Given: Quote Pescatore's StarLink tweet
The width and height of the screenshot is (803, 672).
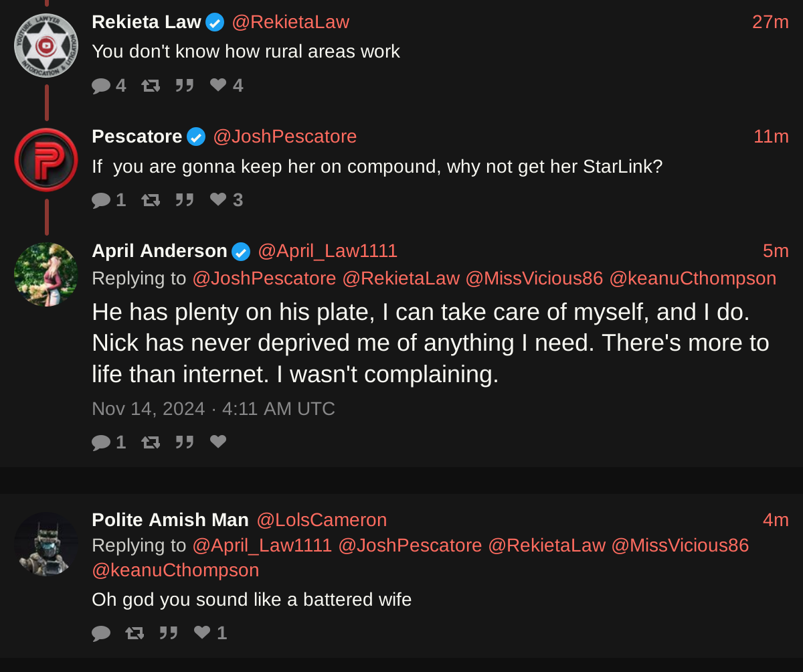Looking at the screenshot, I should (185, 199).
